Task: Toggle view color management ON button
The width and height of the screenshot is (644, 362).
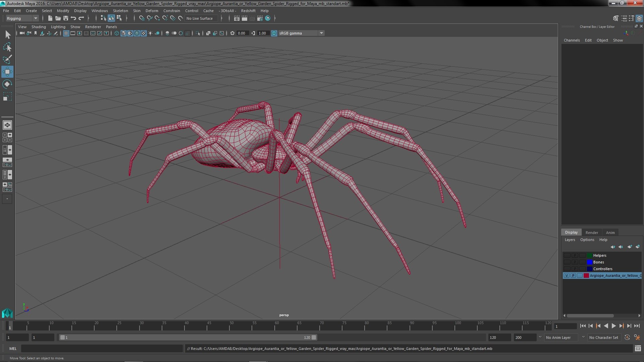Action: click(x=274, y=33)
